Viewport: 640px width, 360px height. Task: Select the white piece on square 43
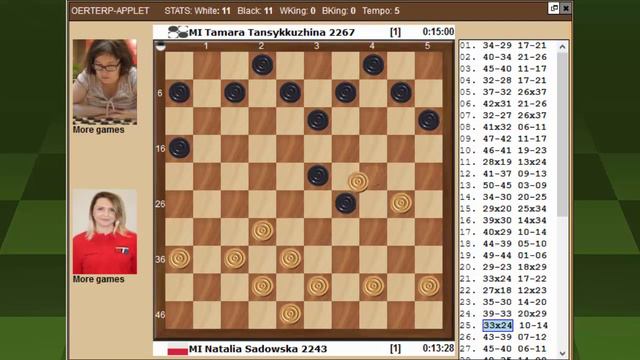point(318,286)
